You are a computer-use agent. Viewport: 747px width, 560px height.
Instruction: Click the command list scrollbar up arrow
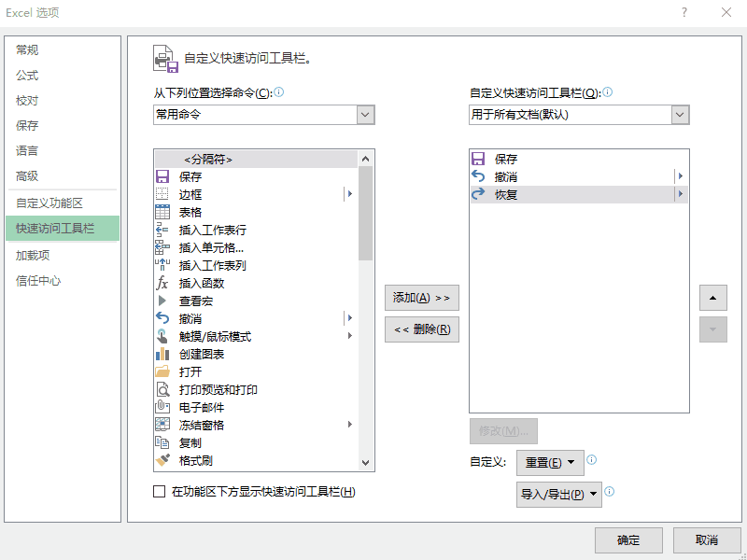[x=365, y=159]
